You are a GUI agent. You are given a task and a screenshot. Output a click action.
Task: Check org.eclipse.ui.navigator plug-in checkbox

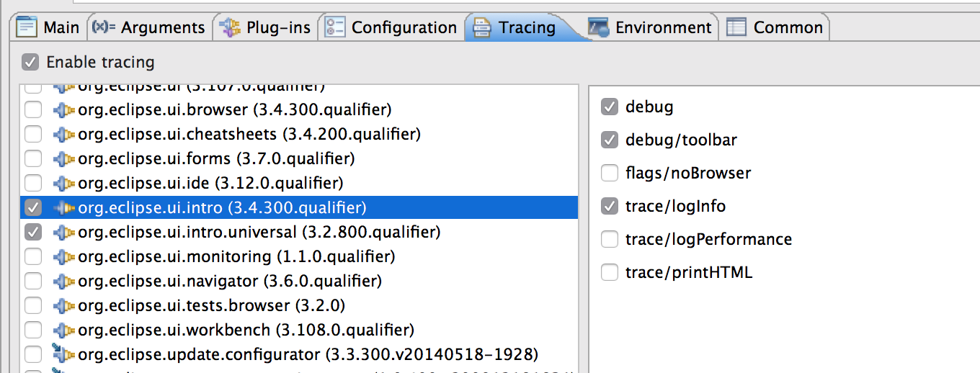tap(33, 282)
